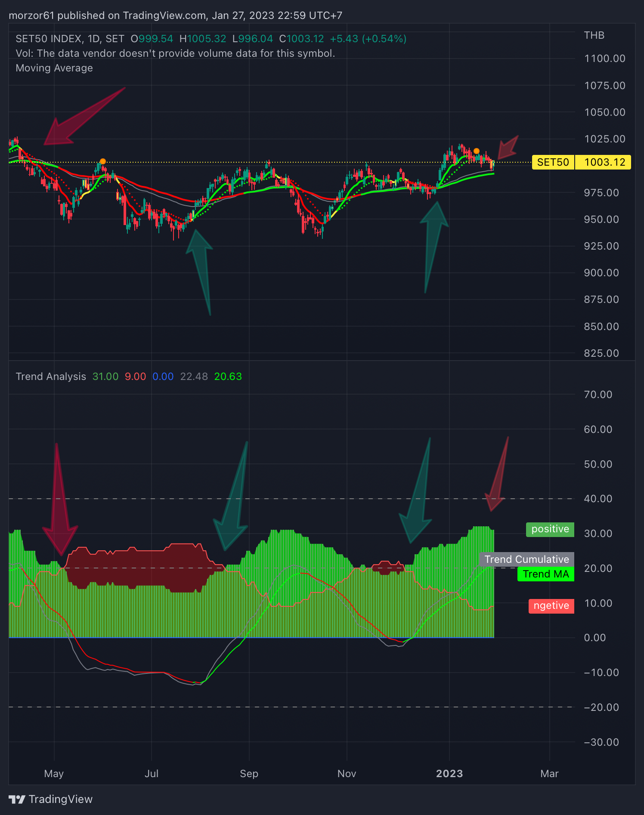Click the 'Trend Cumulative' legend label

click(527, 559)
